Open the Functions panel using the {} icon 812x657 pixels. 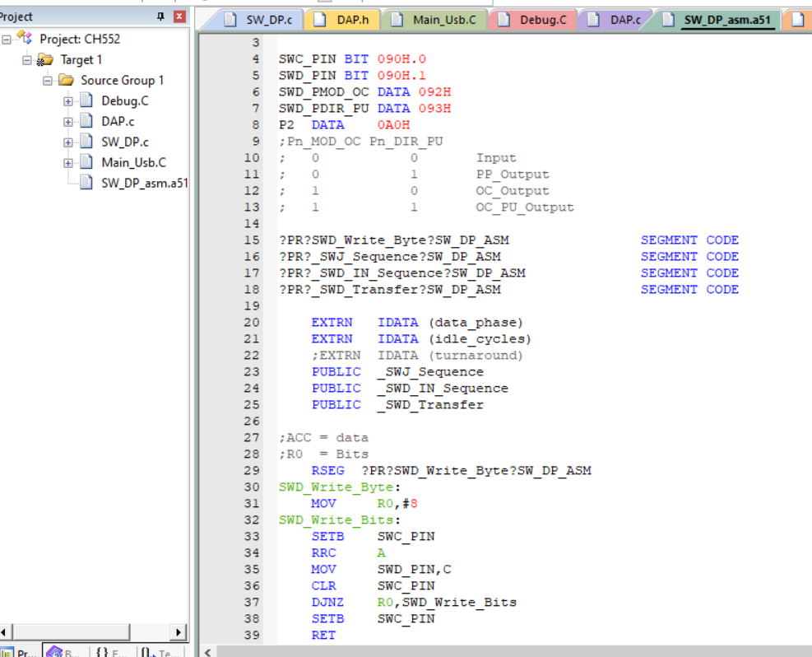coord(103,650)
